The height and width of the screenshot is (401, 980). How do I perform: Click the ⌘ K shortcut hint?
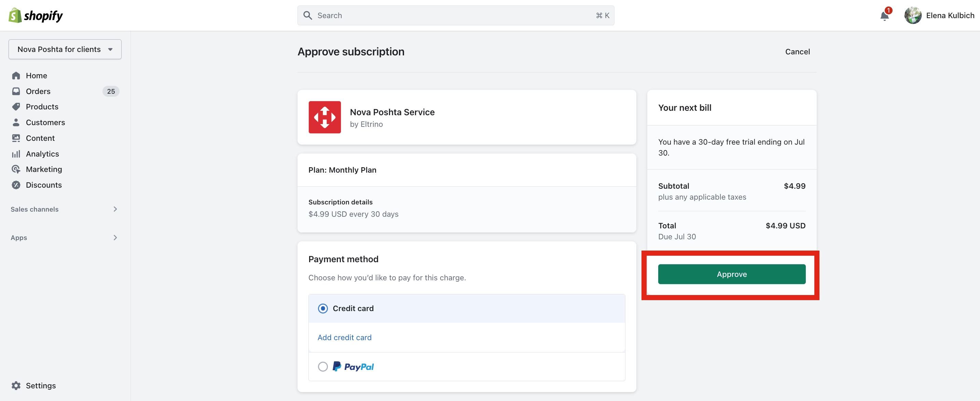pyautogui.click(x=602, y=16)
